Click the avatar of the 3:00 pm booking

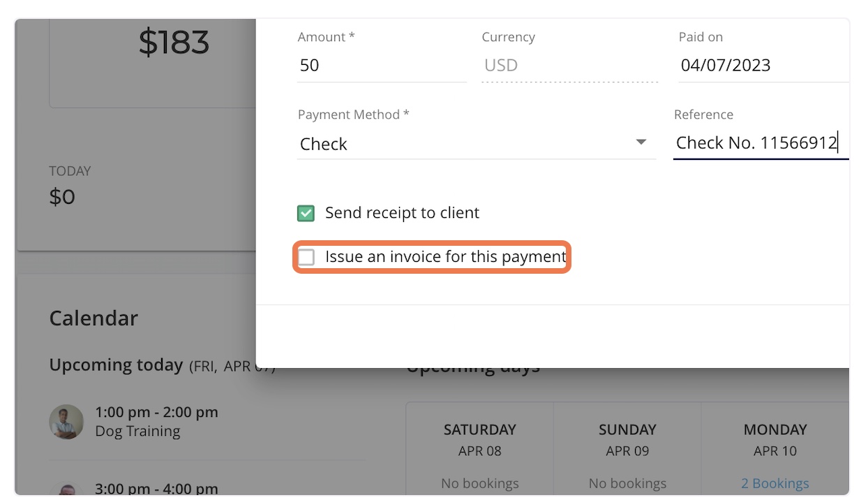[66, 489]
